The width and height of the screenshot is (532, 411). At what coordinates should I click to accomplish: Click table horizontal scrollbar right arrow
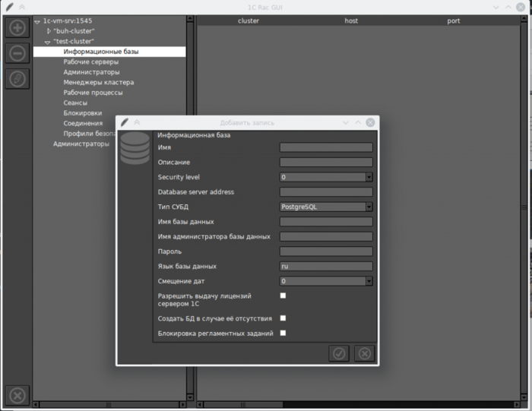(517, 405)
